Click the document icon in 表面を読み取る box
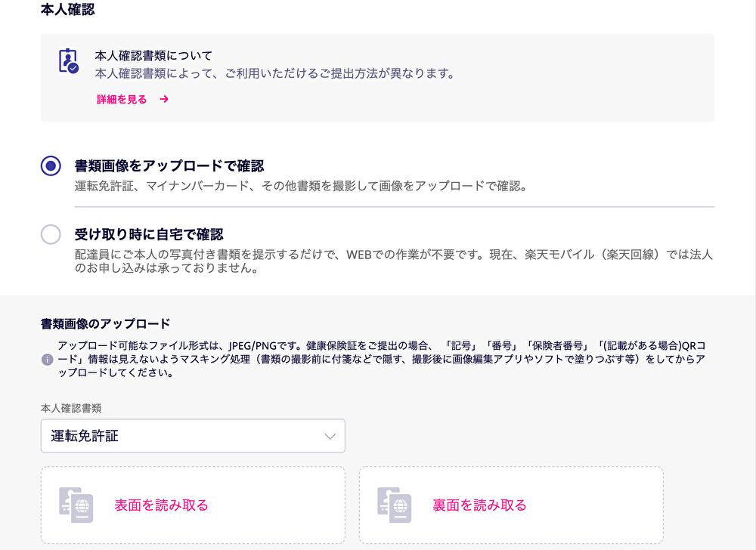The height and width of the screenshot is (550, 756). 76,505
